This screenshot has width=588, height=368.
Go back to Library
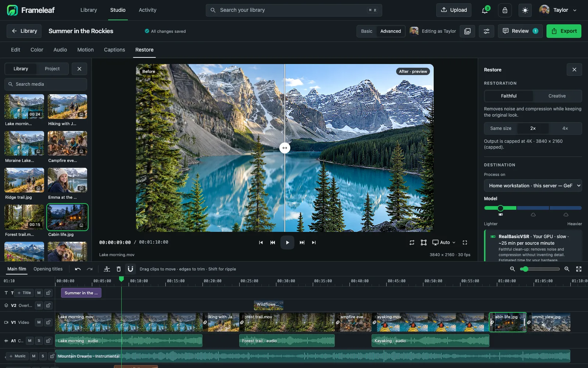point(24,31)
